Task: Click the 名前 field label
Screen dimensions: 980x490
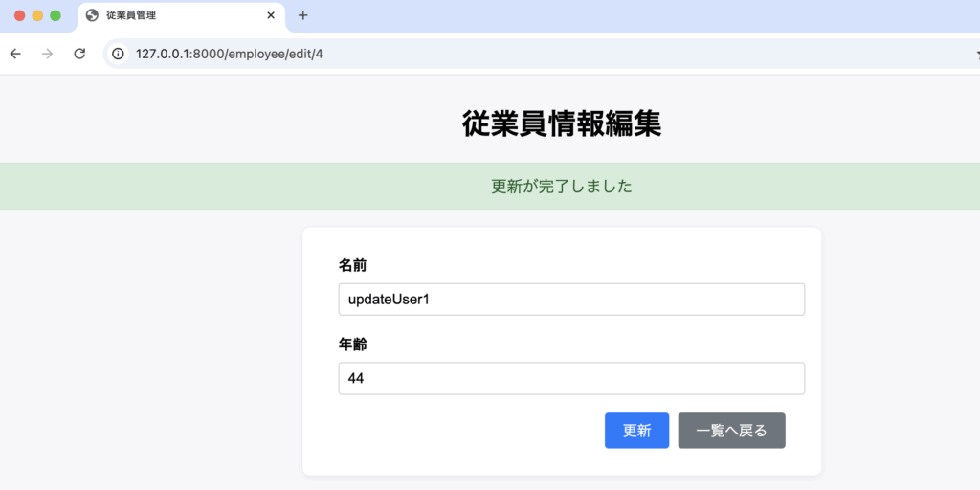Action: tap(352, 264)
